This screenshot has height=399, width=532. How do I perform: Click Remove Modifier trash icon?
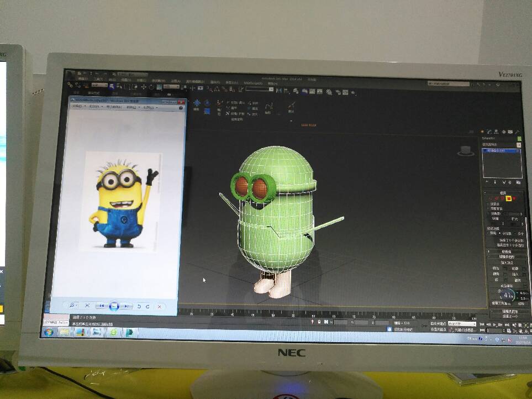tap(510, 182)
